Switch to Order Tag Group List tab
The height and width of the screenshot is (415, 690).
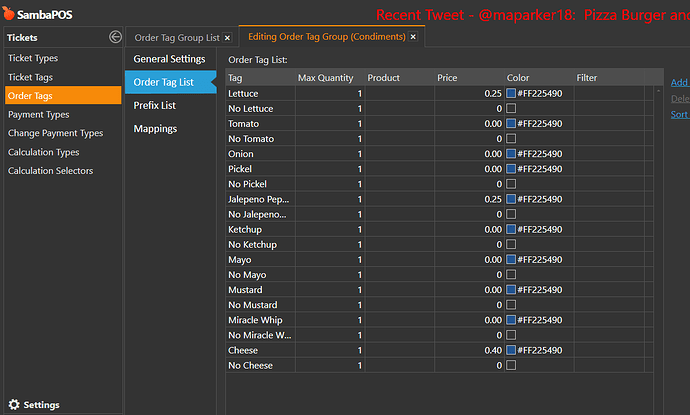[176, 38]
